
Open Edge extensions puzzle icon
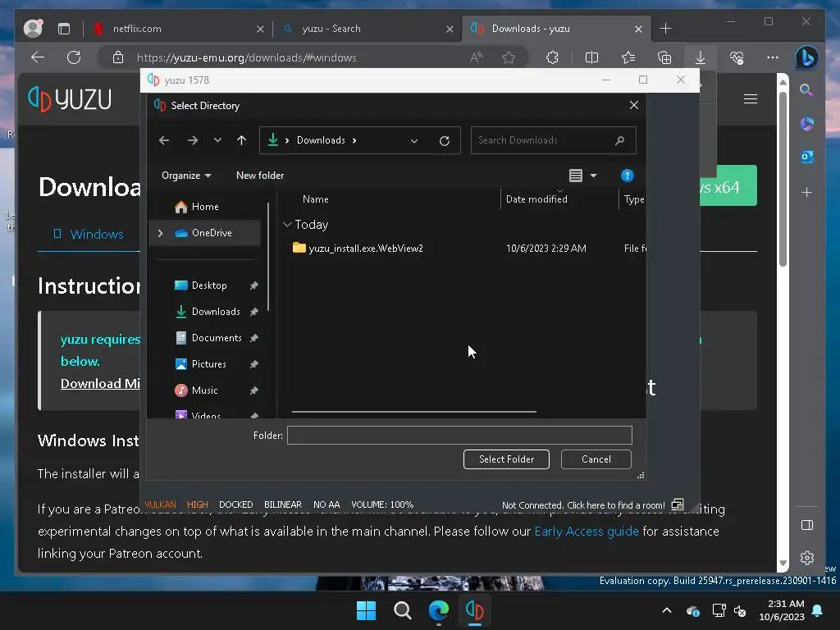[552, 57]
